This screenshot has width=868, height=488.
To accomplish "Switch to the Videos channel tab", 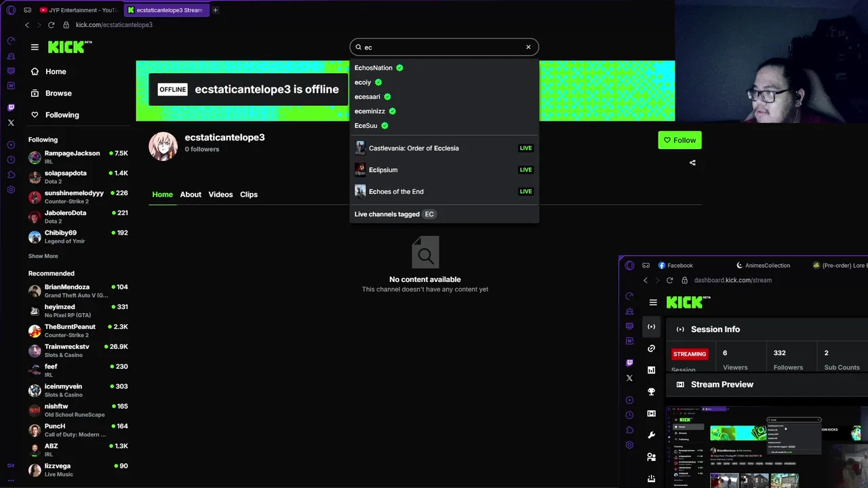I will (220, 195).
